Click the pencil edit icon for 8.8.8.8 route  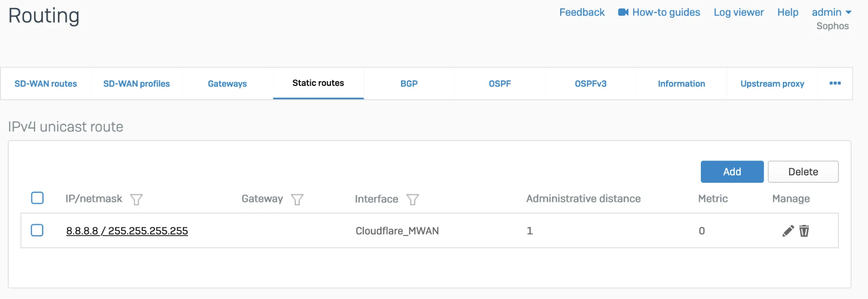[788, 231]
